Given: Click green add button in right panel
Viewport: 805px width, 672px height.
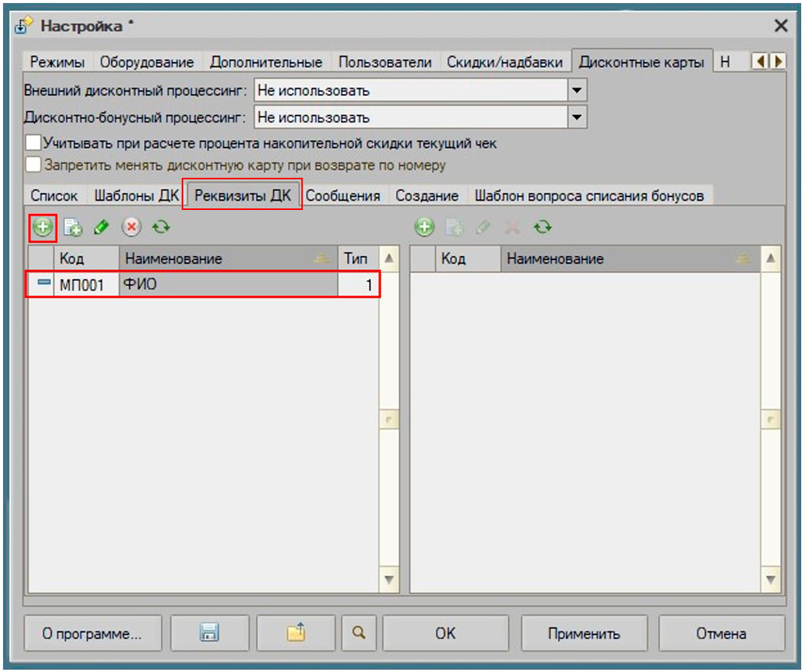Looking at the screenshot, I should 424,228.
